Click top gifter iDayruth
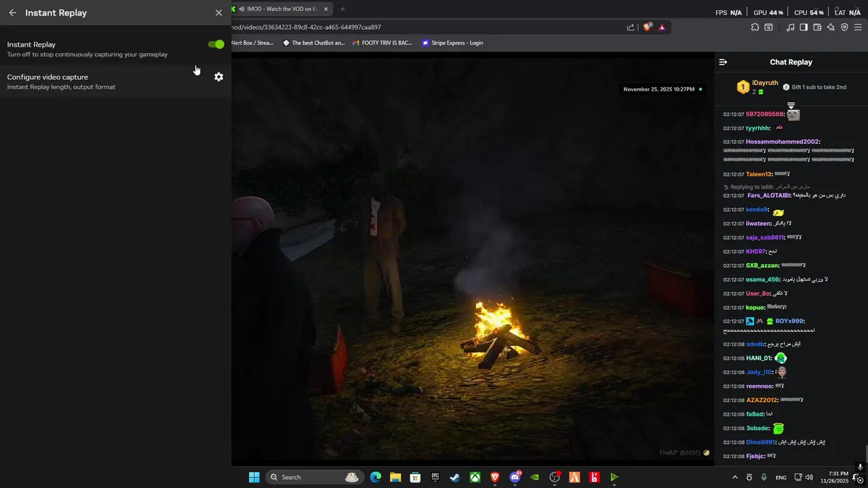 tap(765, 83)
